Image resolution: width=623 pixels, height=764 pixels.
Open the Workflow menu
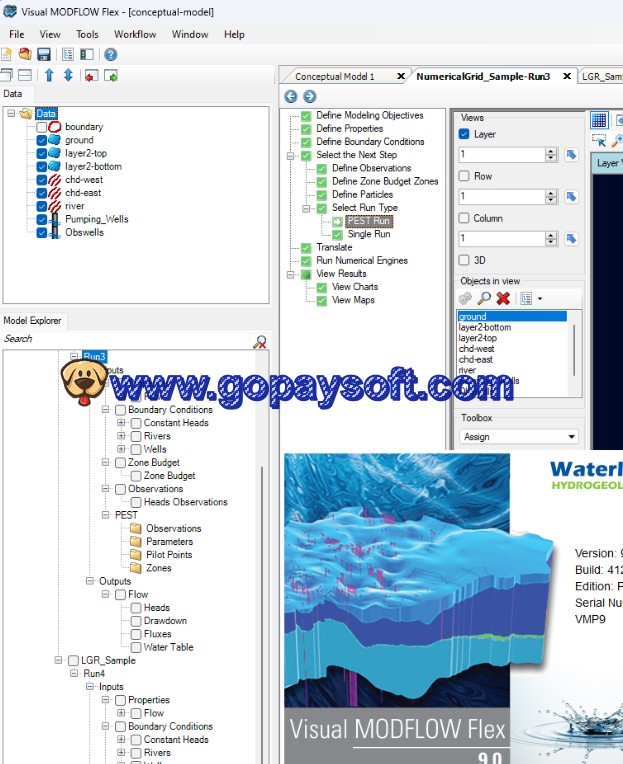pos(135,34)
